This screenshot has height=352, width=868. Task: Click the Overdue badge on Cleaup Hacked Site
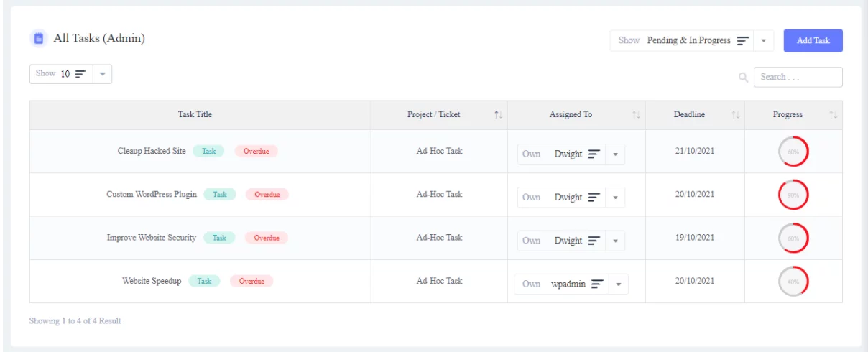point(256,152)
